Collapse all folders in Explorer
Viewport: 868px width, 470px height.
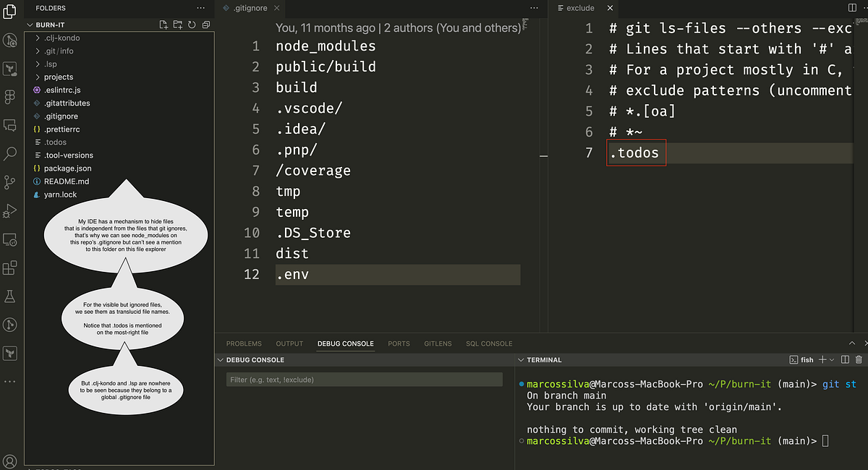205,24
